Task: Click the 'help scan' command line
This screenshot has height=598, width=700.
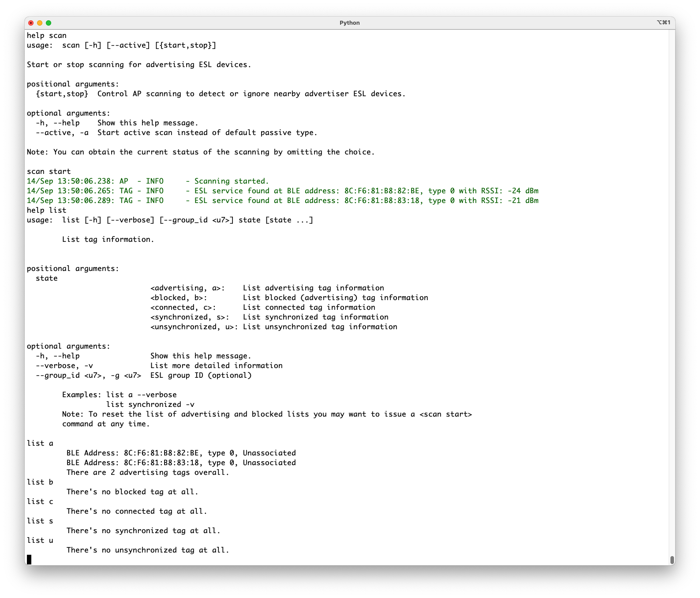Action: click(47, 35)
